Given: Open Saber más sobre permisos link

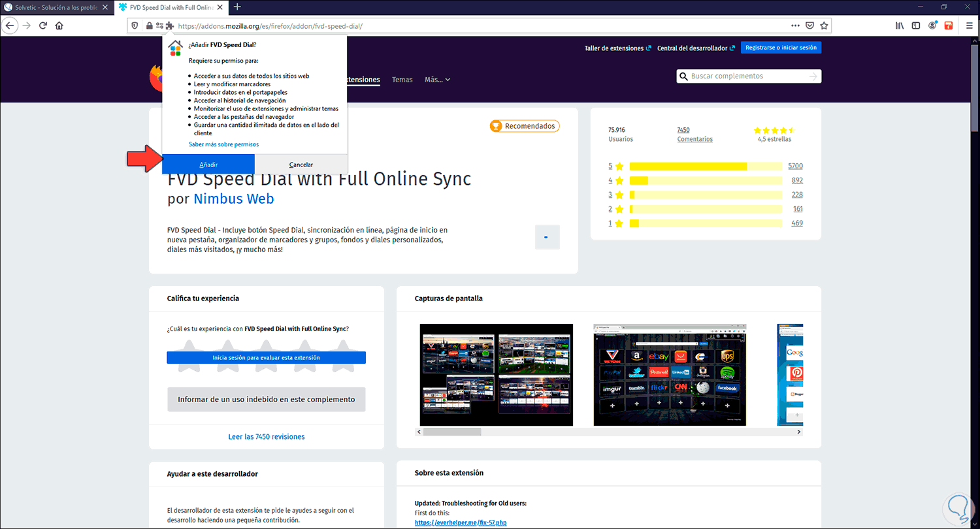Looking at the screenshot, I should click(x=223, y=144).
